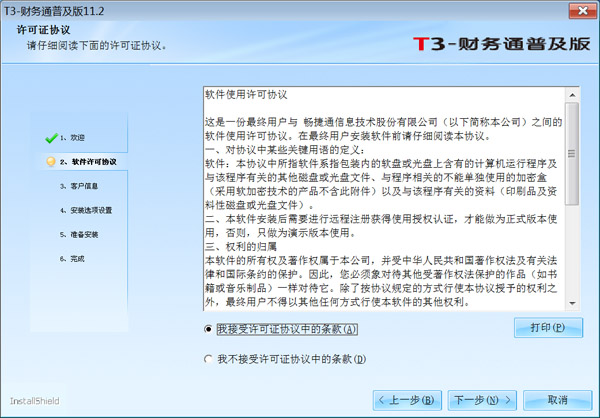Click the green checkmark beside 欢迎 step
Screen dimensions: 600x418
(x=49, y=137)
